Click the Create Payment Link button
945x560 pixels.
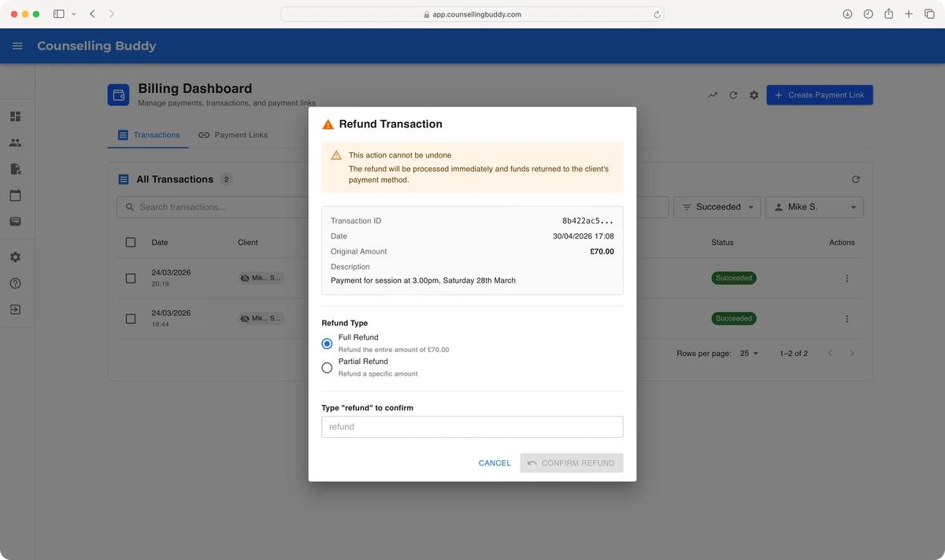[820, 95]
